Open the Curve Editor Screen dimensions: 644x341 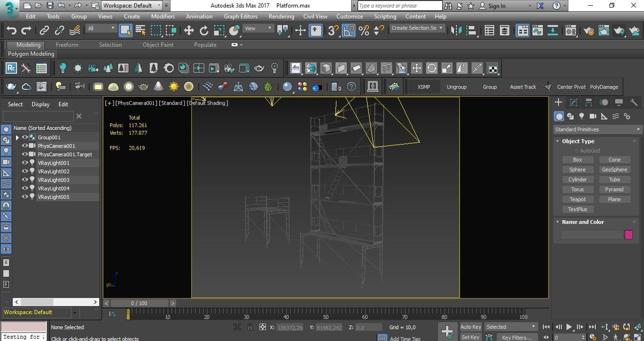[537, 31]
